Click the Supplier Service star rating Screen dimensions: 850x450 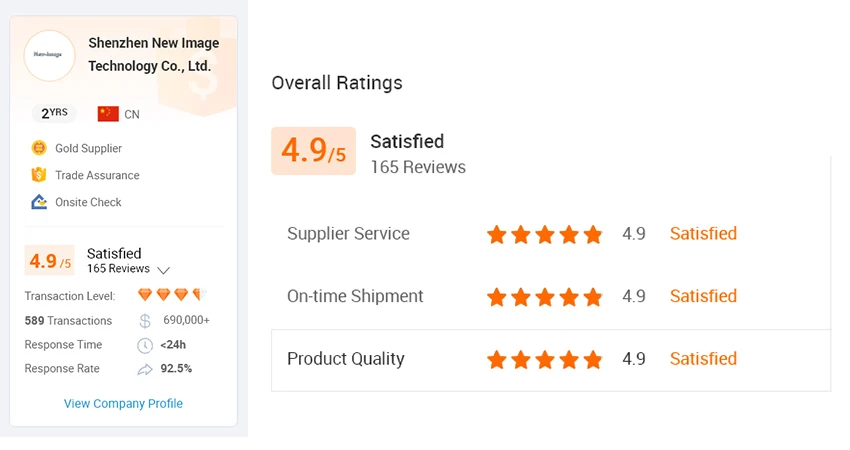coord(544,235)
